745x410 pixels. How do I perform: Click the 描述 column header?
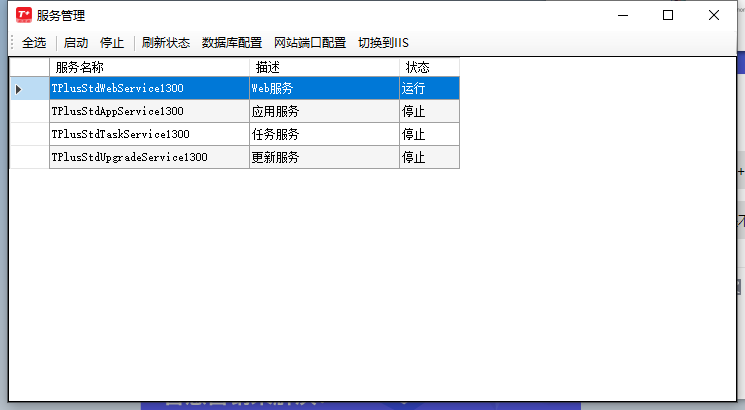coord(325,67)
